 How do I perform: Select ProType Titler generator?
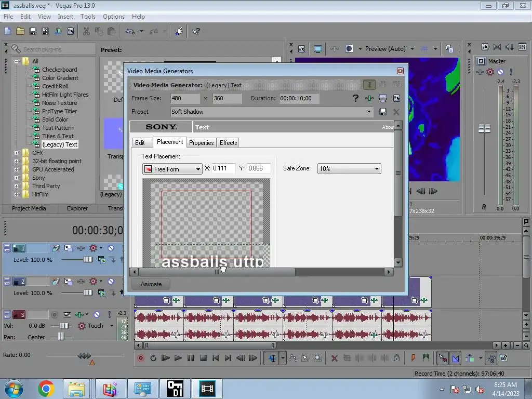click(x=59, y=111)
